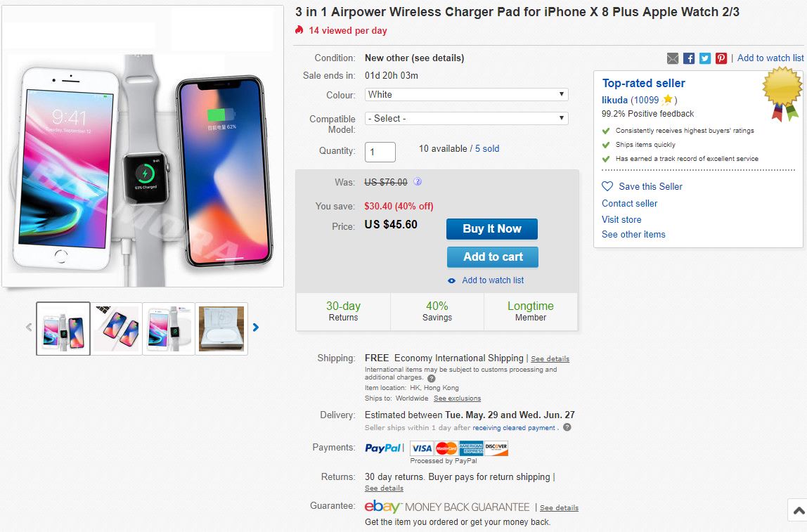Open the Colour dropdown showing White
The image size is (807, 532).
tap(466, 95)
